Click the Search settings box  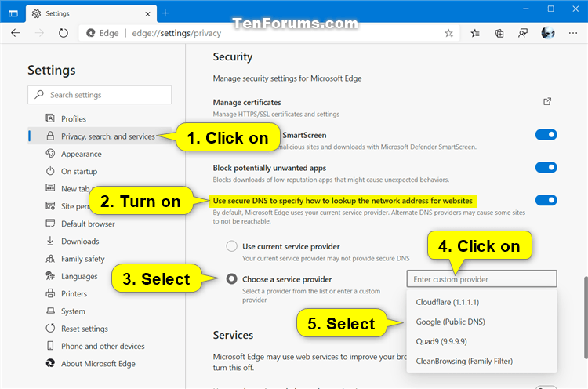click(100, 95)
